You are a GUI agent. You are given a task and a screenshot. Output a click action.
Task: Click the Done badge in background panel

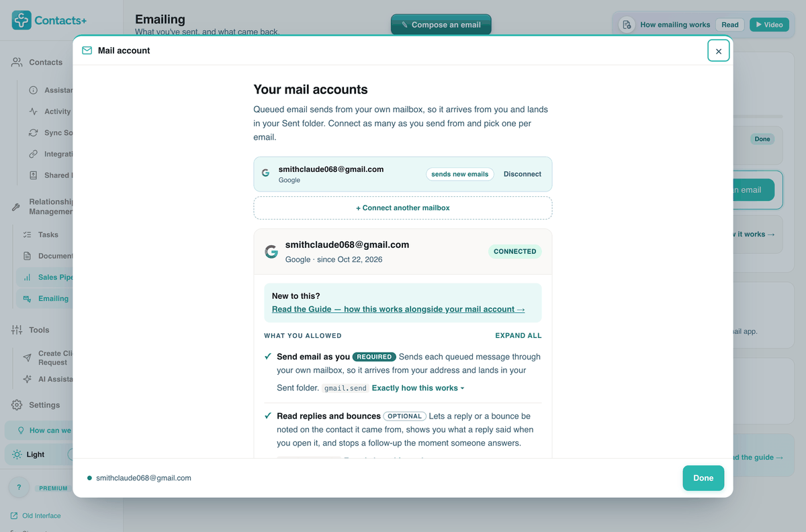[x=762, y=139]
